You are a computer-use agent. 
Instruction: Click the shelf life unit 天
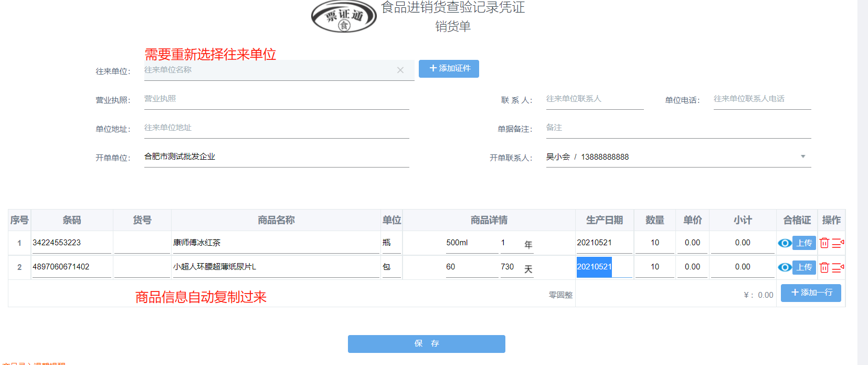(528, 269)
